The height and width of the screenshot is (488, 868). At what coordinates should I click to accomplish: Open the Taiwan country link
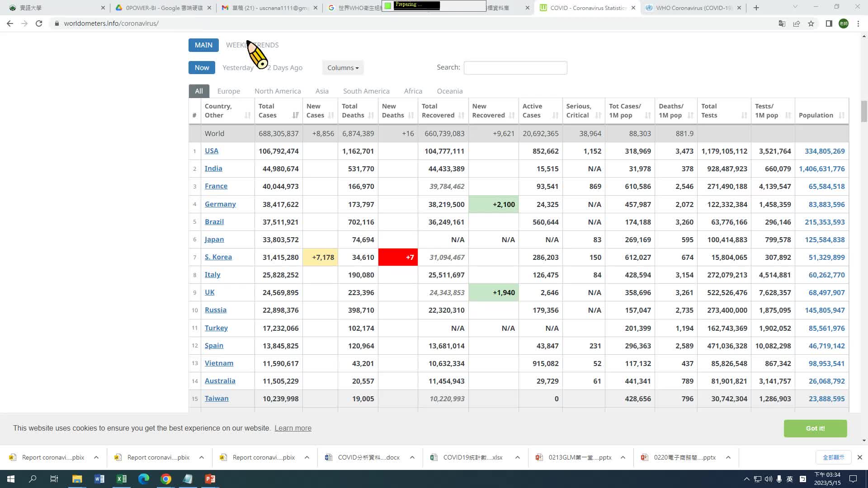[217, 399]
